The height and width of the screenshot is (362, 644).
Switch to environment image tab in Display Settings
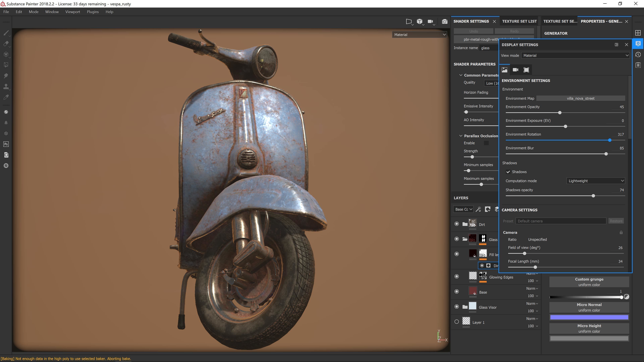[504, 70]
